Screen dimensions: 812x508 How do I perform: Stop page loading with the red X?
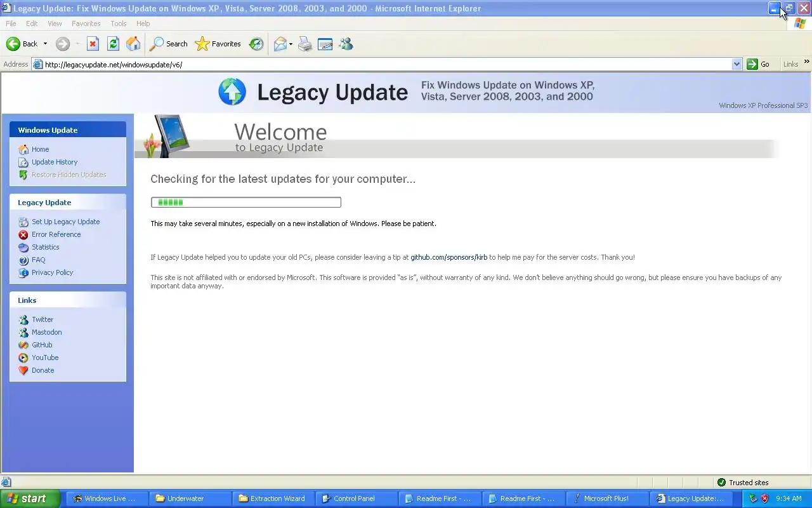(93, 44)
